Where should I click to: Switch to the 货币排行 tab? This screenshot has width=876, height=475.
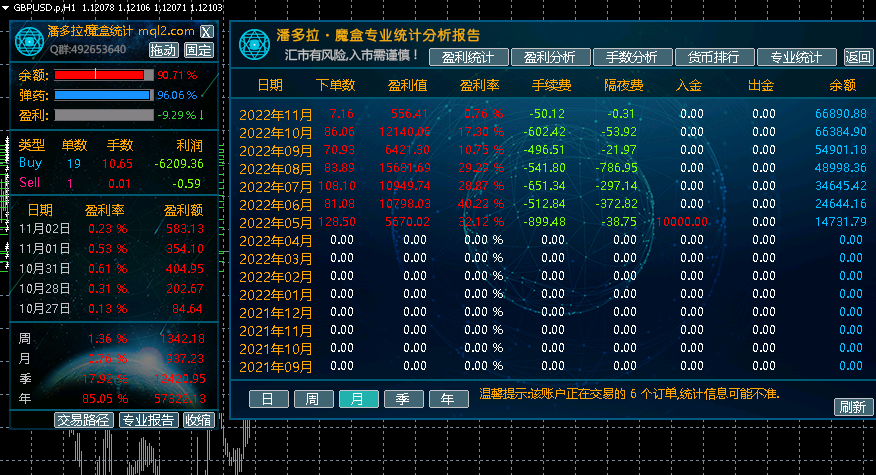[x=714, y=57]
